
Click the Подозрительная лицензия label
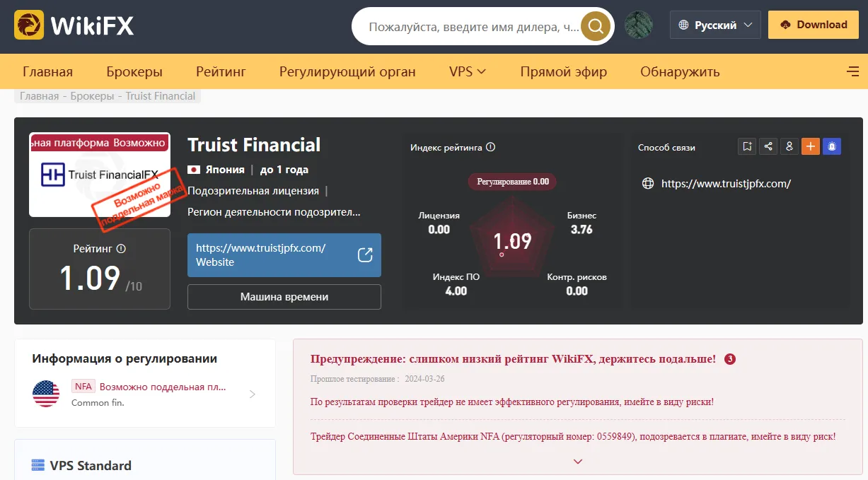point(253,191)
